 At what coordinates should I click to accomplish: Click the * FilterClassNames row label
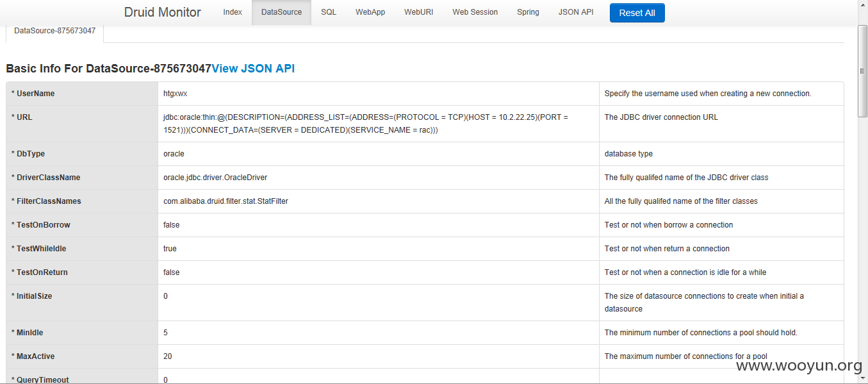click(46, 201)
